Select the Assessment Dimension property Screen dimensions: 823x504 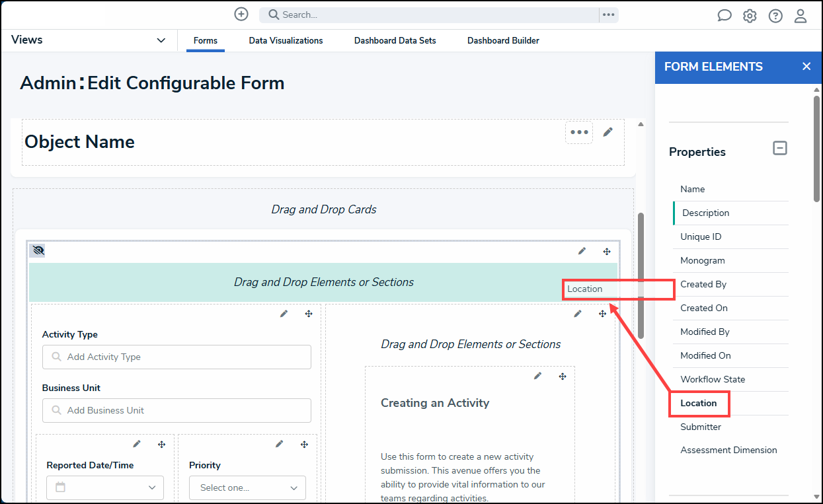[x=728, y=450]
